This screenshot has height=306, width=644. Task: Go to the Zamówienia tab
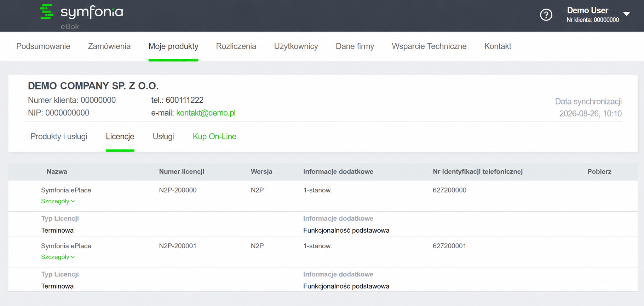pos(109,46)
